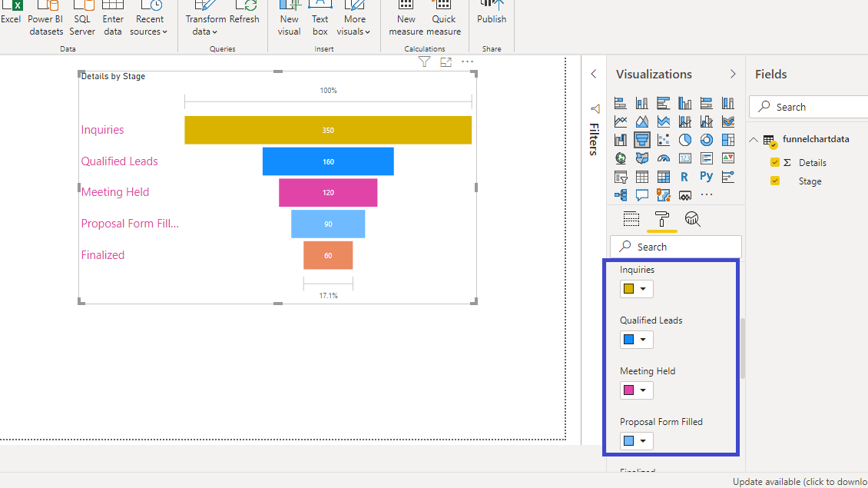The image size is (868, 488).
Task: Select the R script visual
Action: tap(684, 177)
